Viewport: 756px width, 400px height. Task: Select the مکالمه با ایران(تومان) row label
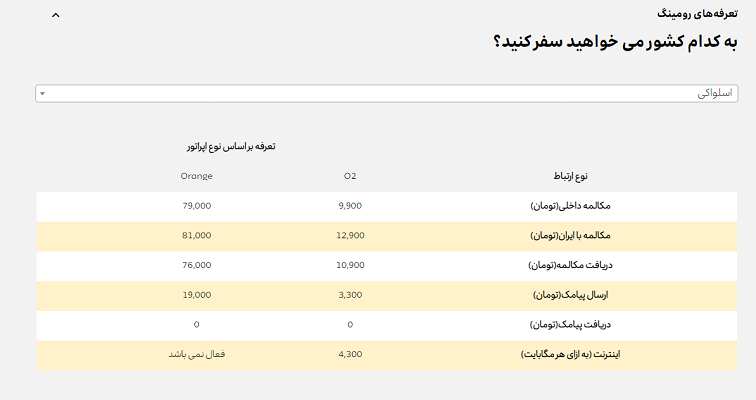(x=570, y=235)
